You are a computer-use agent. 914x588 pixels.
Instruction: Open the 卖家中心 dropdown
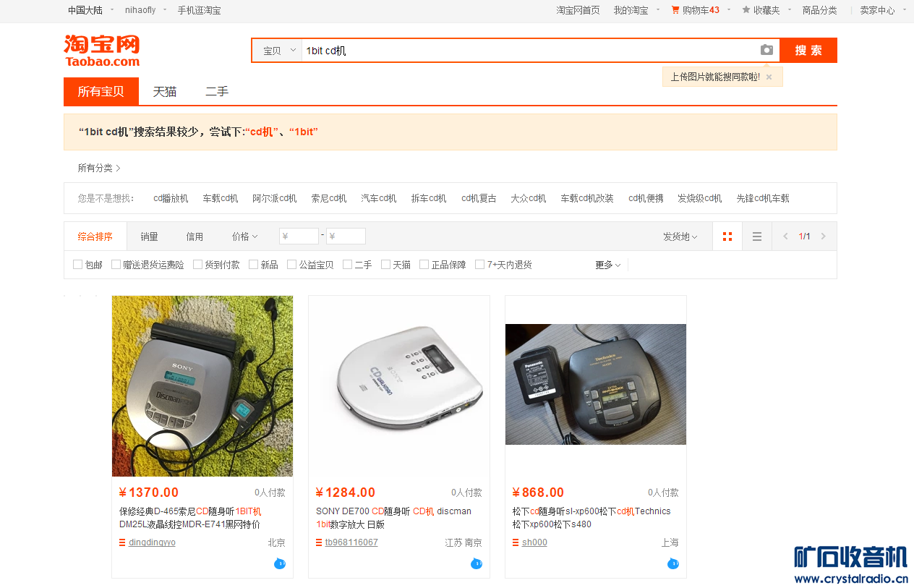click(882, 10)
